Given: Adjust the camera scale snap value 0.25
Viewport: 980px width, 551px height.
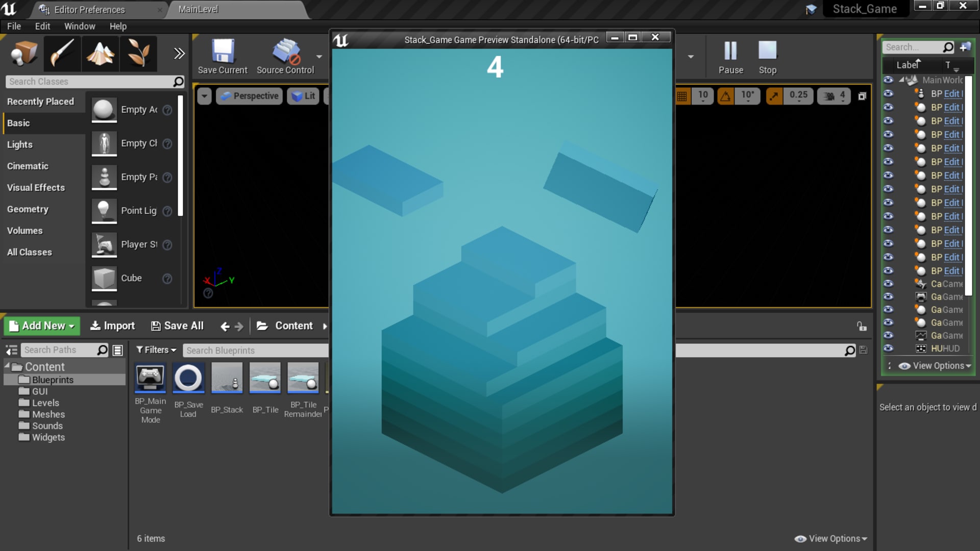Looking at the screenshot, I should point(798,95).
